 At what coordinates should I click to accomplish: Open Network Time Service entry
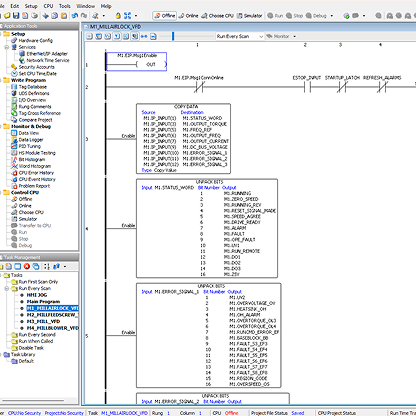click(x=48, y=60)
